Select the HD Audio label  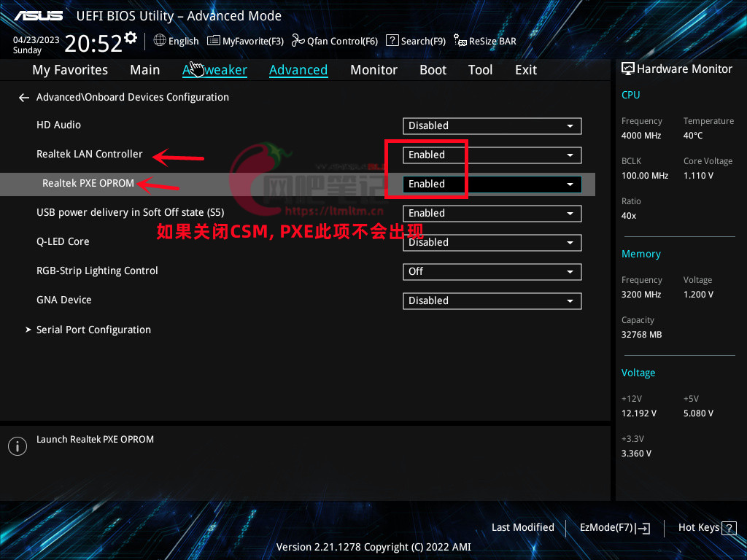tap(58, 125)
